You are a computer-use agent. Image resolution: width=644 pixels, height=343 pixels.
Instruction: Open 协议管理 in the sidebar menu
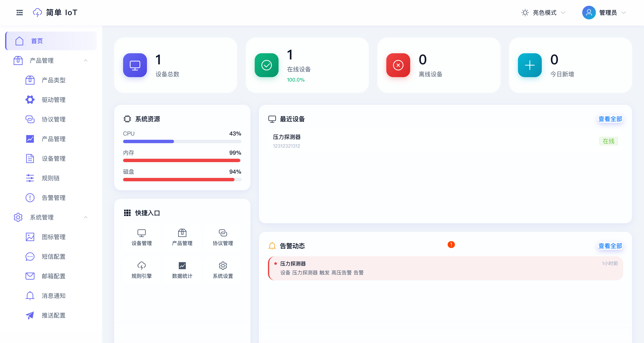click(x=51, y=119)
